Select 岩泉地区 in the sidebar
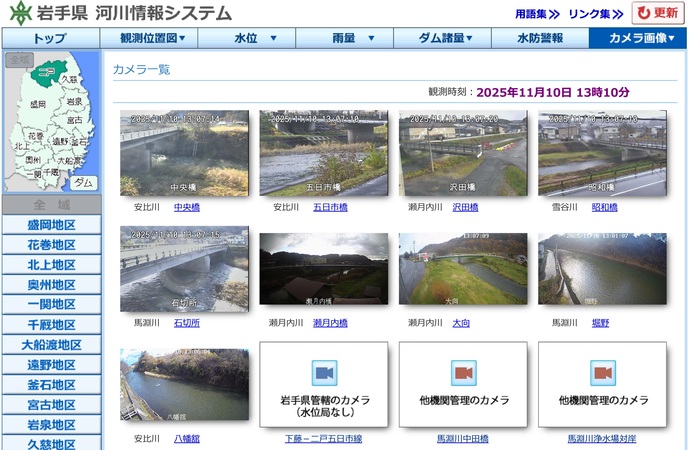Viewport: 690px width, 450px height. pos(51,424)
